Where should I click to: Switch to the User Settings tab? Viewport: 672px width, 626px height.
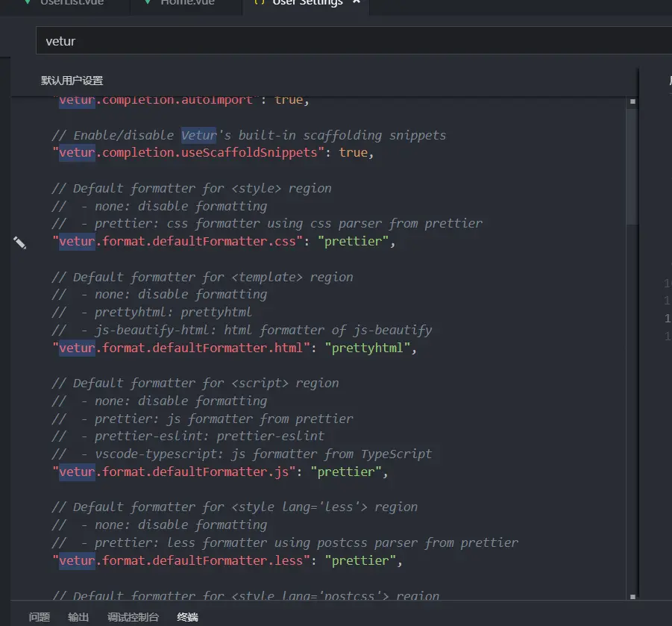tap(306, 4)
